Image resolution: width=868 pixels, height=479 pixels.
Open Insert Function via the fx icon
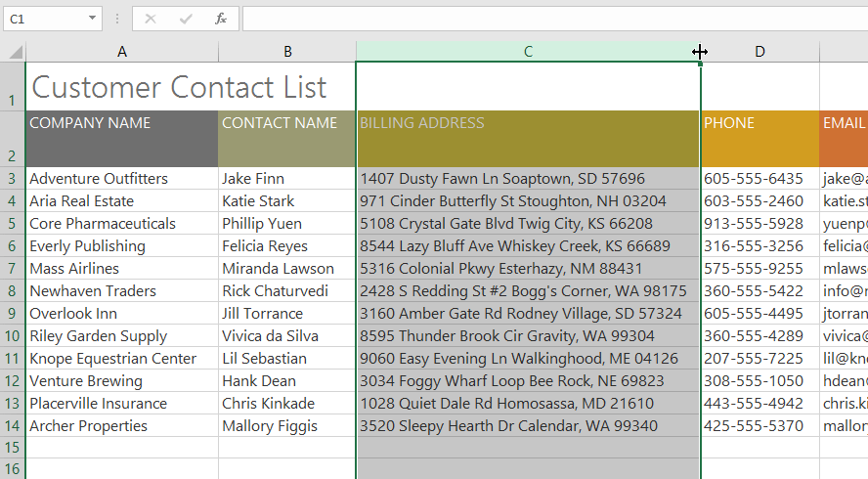(x=221, y=19)
